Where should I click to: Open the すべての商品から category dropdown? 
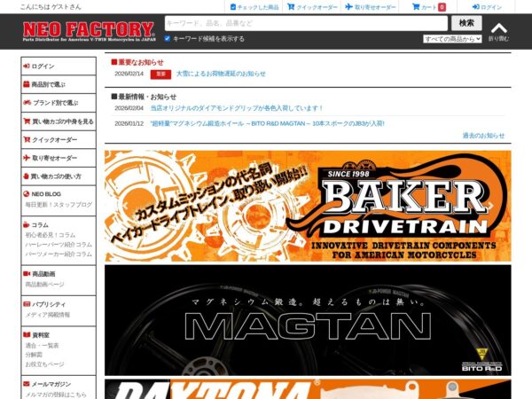pos(452,39)
